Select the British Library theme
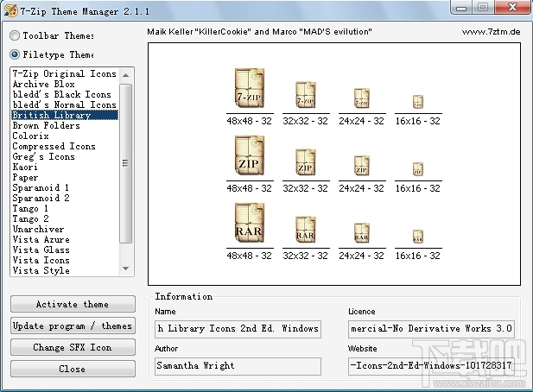 coord(65,115)
